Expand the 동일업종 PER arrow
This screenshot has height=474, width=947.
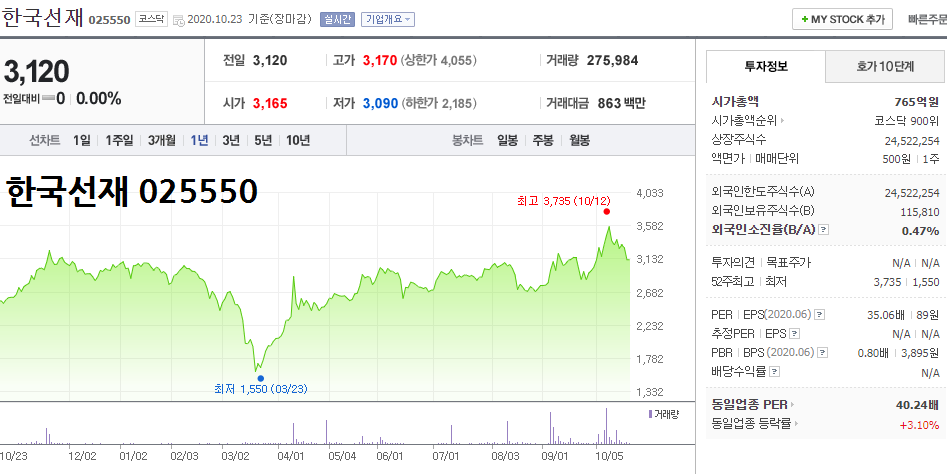792,405
